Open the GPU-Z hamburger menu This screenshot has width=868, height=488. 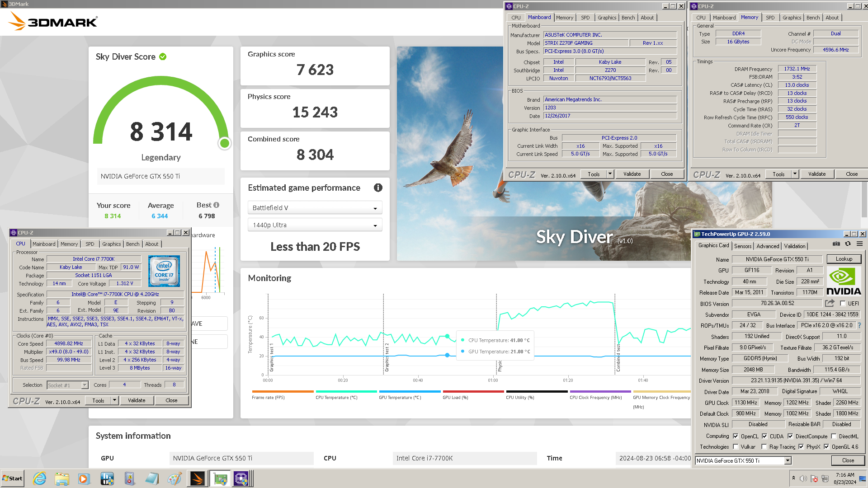coord(860,244)
